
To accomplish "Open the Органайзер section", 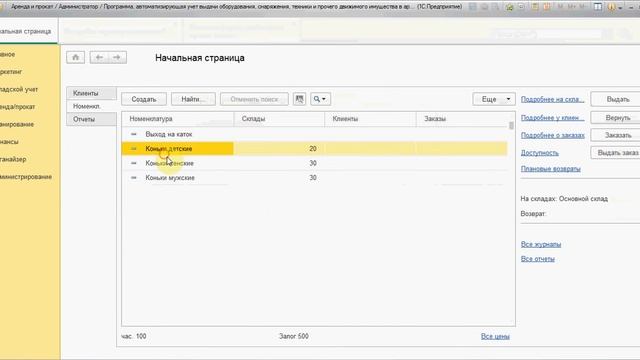I will point(13,159).
